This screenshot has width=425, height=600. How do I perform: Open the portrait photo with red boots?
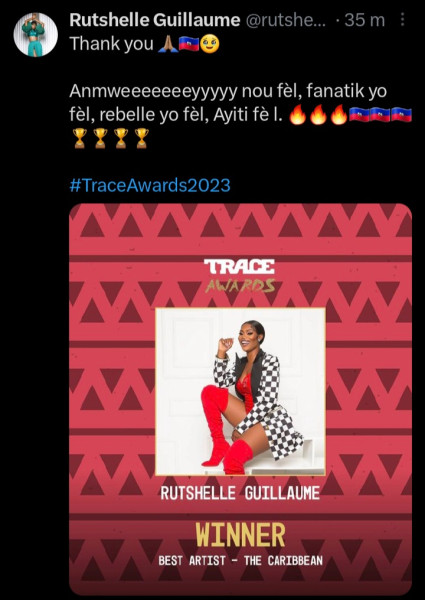click(240, 391)
